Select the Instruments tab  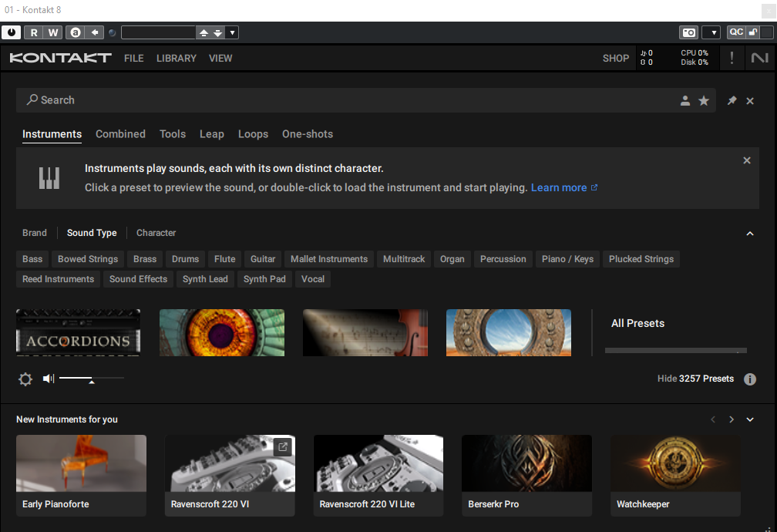[52, 134]
